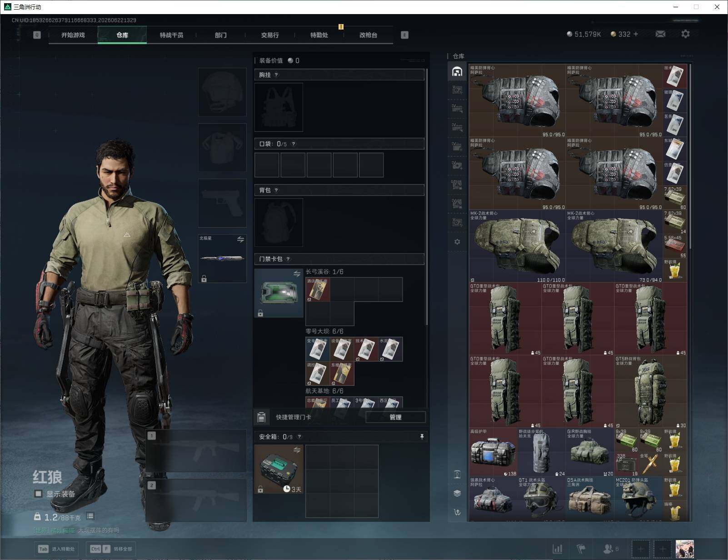Viewport: 728px width, 560px height.
Task: Open help for 胸挂 section
Action: coord(276,75)
